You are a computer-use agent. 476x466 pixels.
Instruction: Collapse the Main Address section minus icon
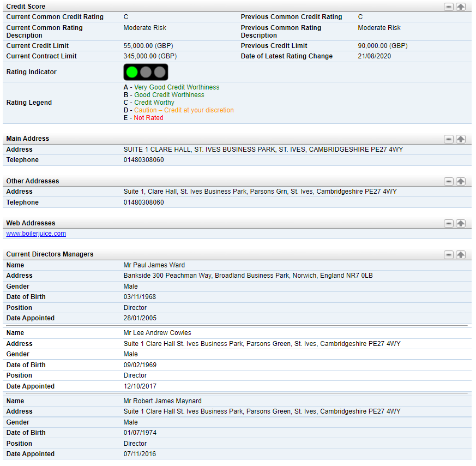448,139
